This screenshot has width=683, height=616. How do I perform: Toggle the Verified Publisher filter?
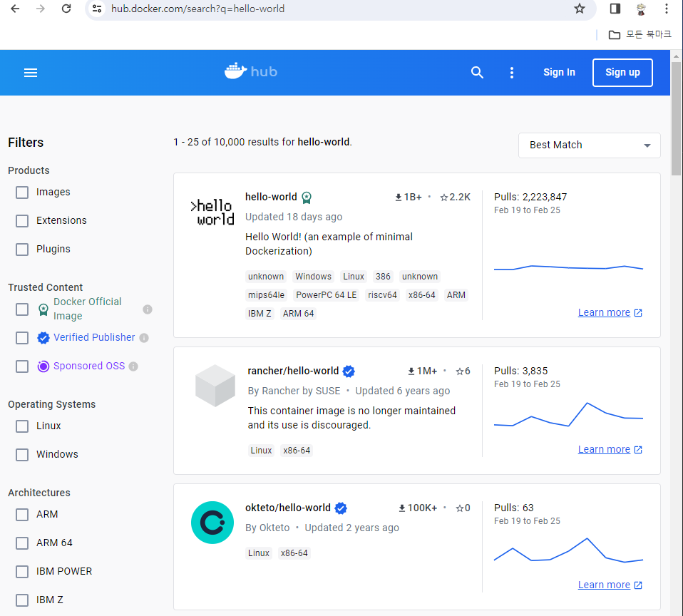pyautogui.click(x=22, y=338)
